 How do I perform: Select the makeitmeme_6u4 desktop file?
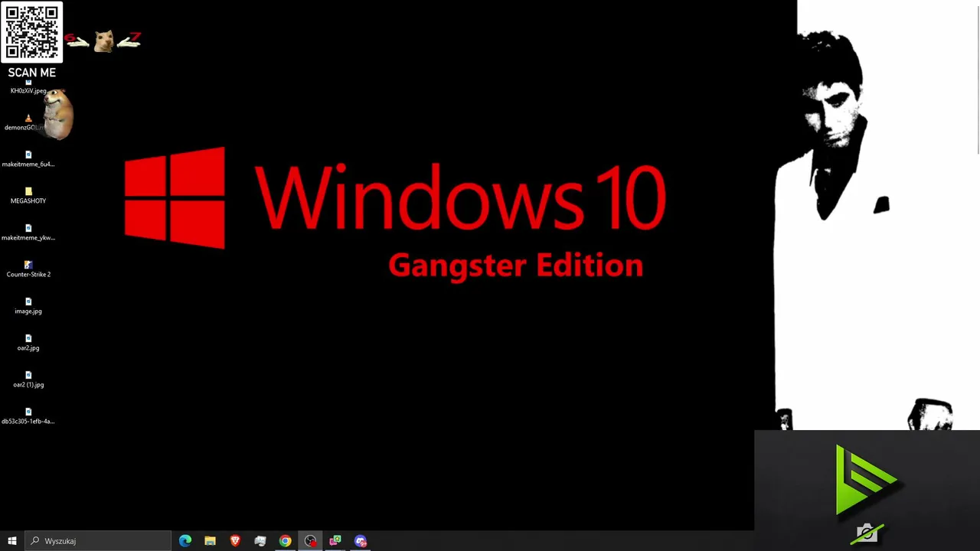click(x=28, y=159)
